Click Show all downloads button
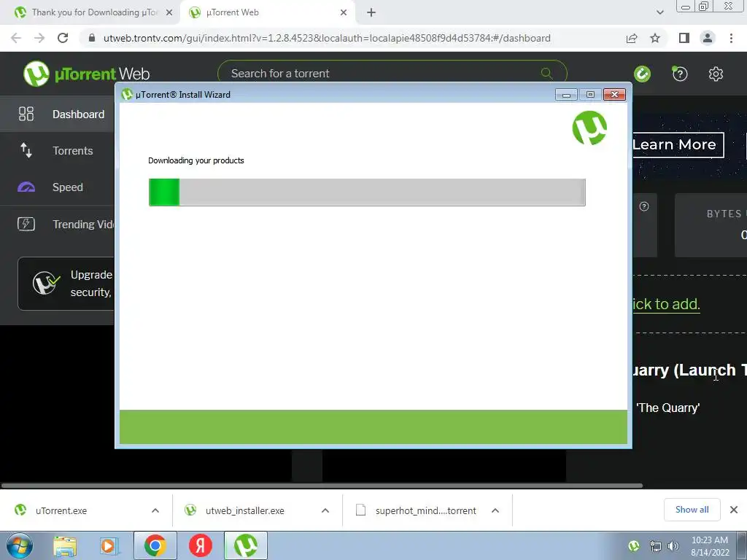This screenshot has width=747, height=560. pos(692,510)
